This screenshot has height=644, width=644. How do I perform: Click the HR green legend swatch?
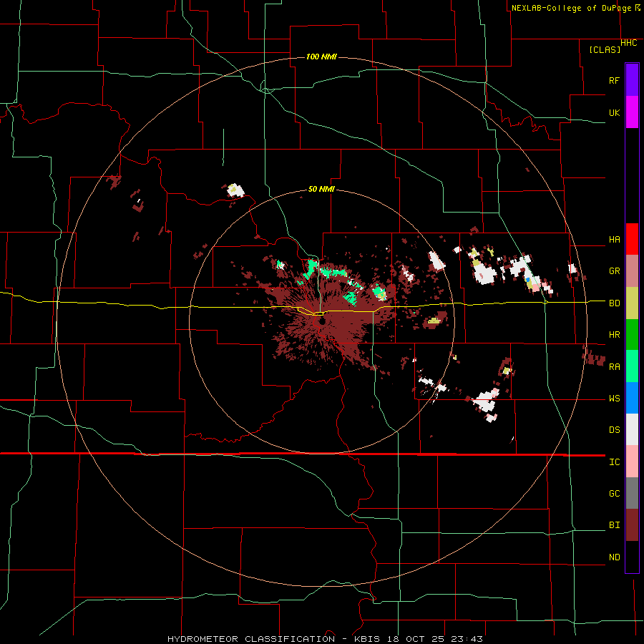coord(632,334)
